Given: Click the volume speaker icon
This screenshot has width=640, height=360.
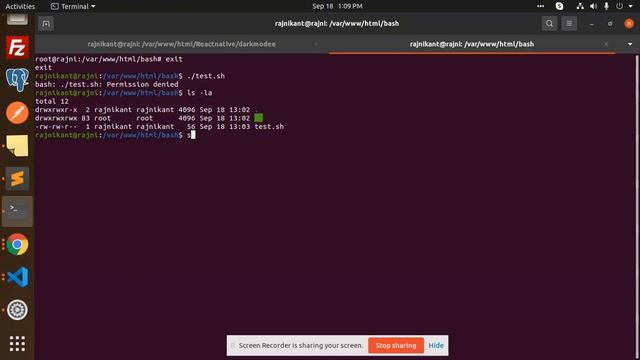Looking at the screenshot, I should click(593, 6).
